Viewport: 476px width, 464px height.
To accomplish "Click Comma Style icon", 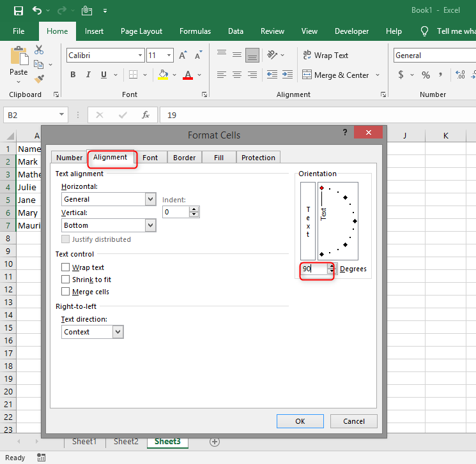I will pyautogui.click(x=440, y=75).
